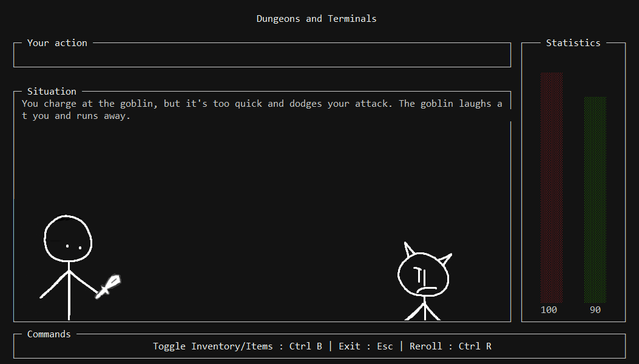Click the goblin's right horn

click(x=445, y=260)
